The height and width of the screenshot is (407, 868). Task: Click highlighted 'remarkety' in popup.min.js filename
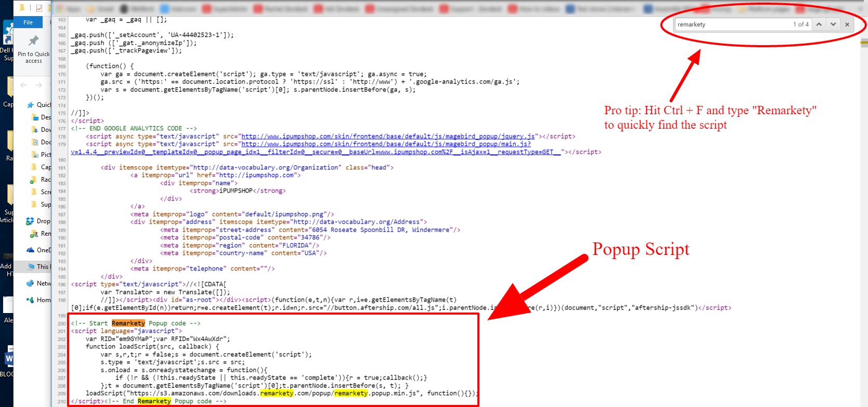(x=351, y=394)
